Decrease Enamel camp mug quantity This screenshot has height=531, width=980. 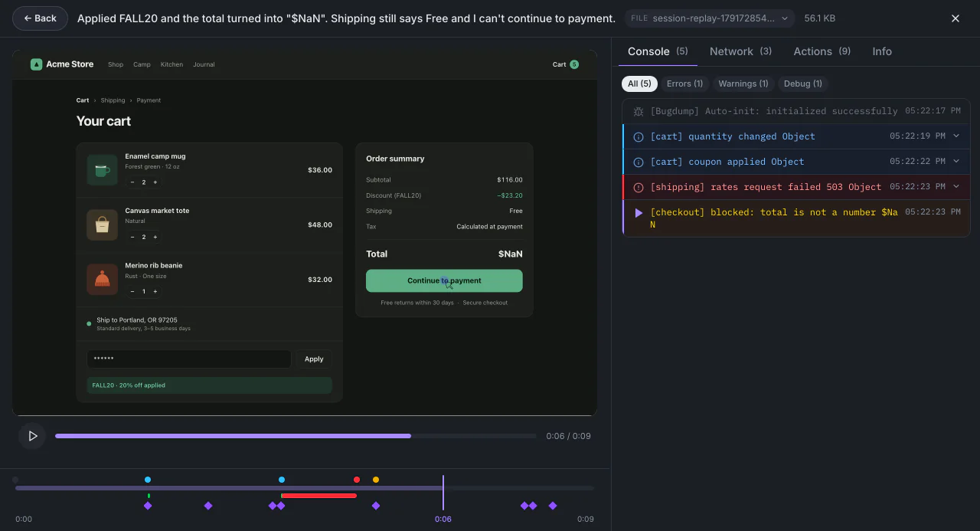tap(132, 182)
